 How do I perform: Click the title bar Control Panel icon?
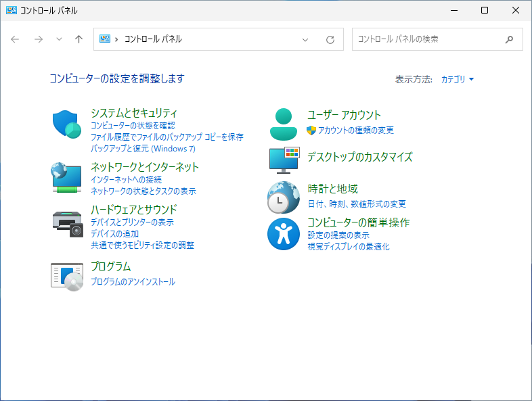(12, 10)
